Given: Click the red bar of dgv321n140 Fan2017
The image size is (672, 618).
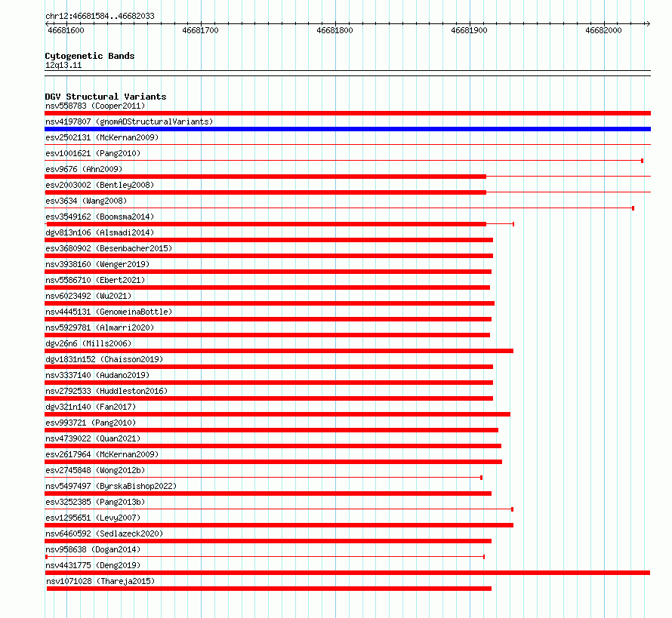Looking at the screenshot, I should pos(277,414).
